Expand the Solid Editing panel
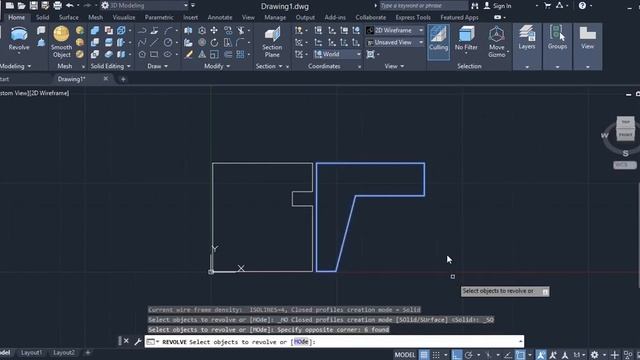Screen dimensions: 640x360 110,66
